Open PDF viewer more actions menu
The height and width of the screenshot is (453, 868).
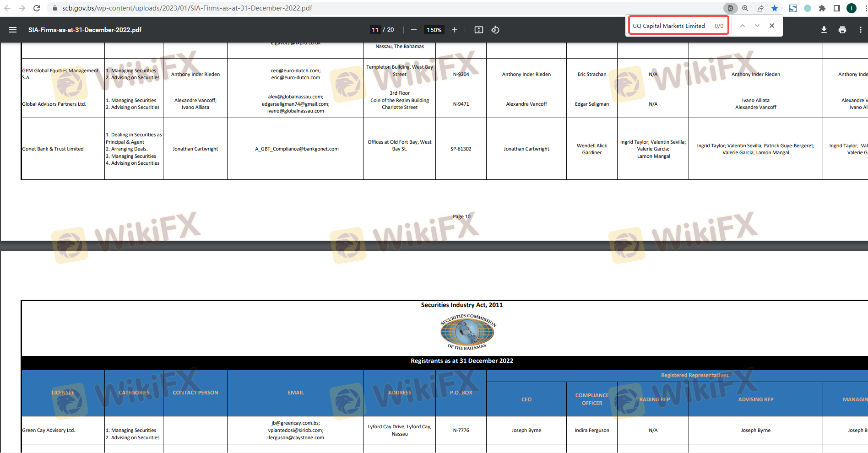tap(861, 30)
